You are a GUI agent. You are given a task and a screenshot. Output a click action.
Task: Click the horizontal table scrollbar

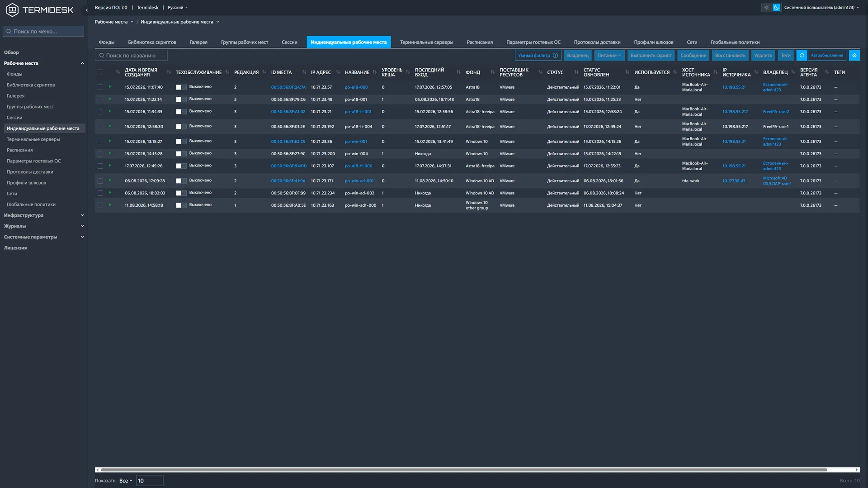point(464,470)
